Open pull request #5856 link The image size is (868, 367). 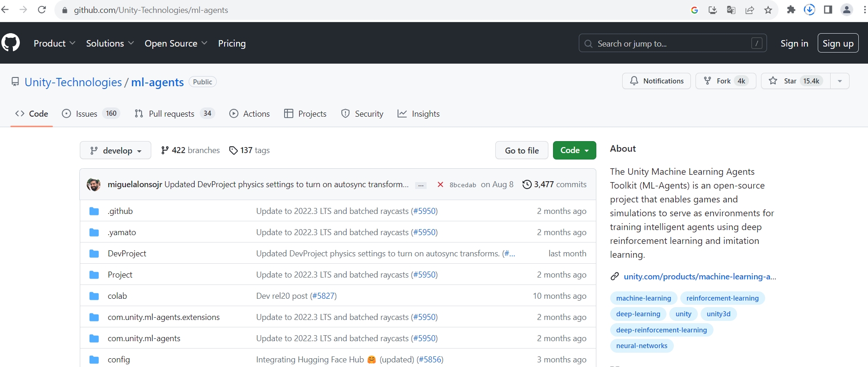tap(431, 360)
